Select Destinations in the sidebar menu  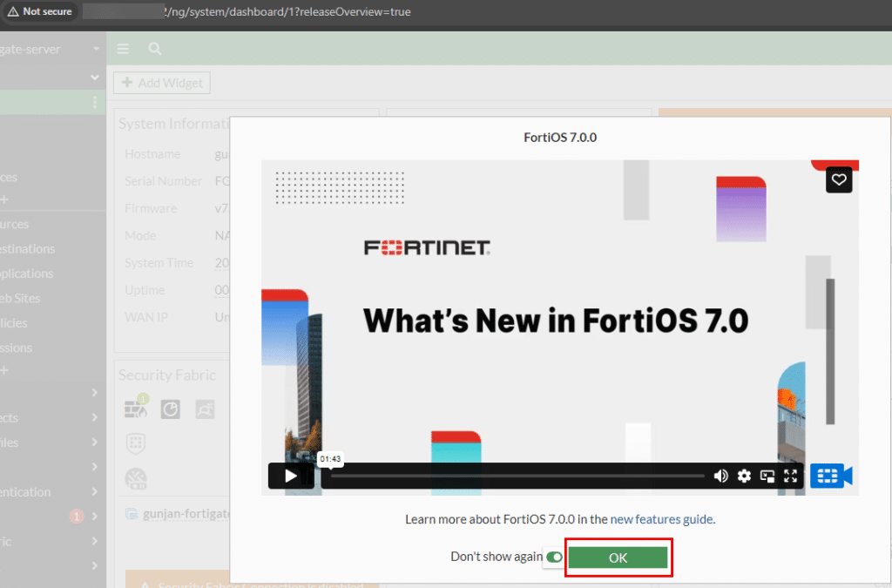click(28, 249)
